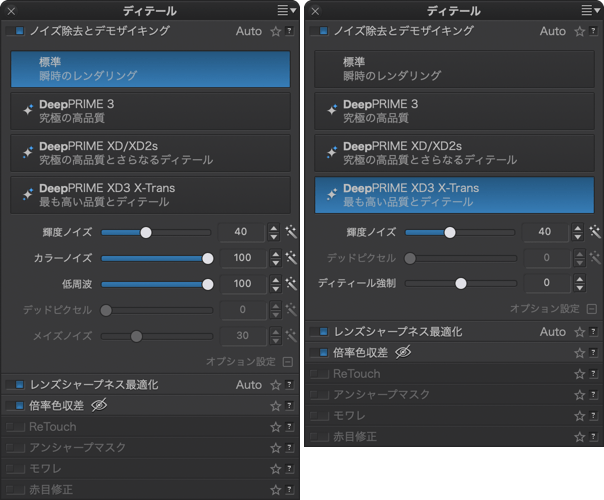The height and width of the screenshot is (500, 604).
Task: Select DeepPRIME XD/XD2s in left panel
Action: 150,153
